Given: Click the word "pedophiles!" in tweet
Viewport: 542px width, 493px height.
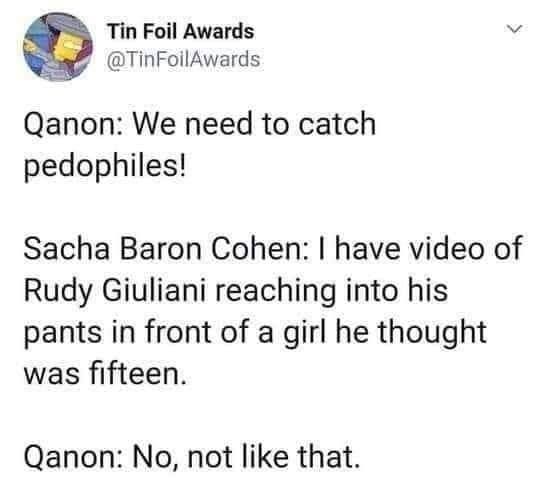Looking at the screenshot, I should (105, 167).
